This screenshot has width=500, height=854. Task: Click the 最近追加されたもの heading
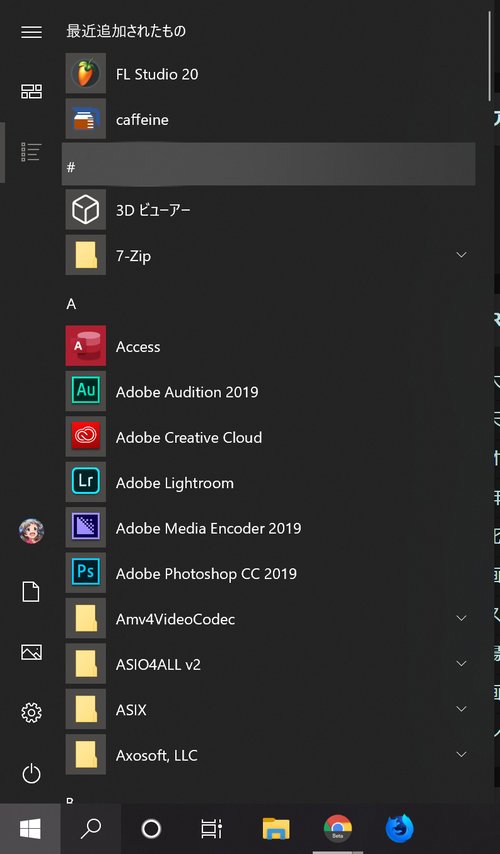click(126, 31)
